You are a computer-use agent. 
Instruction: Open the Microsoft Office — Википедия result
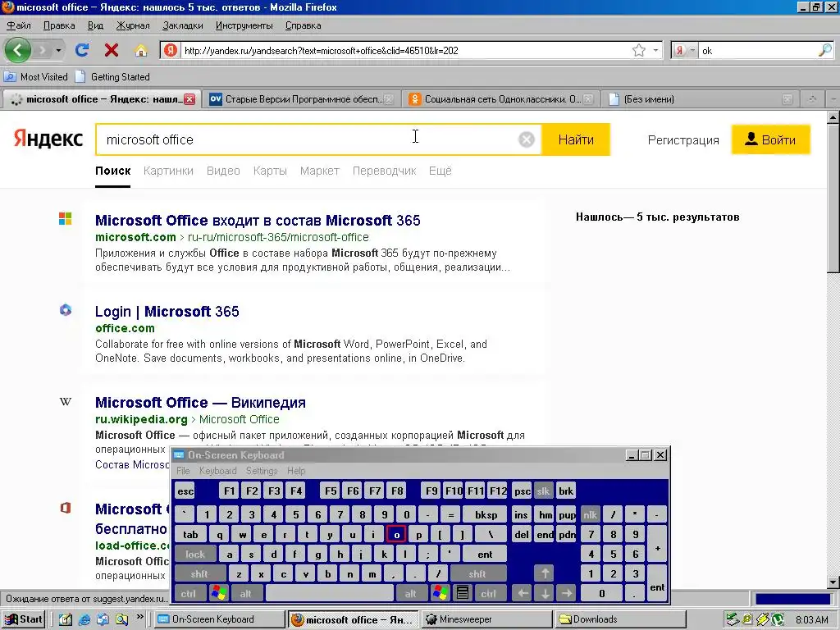[200, 402]
